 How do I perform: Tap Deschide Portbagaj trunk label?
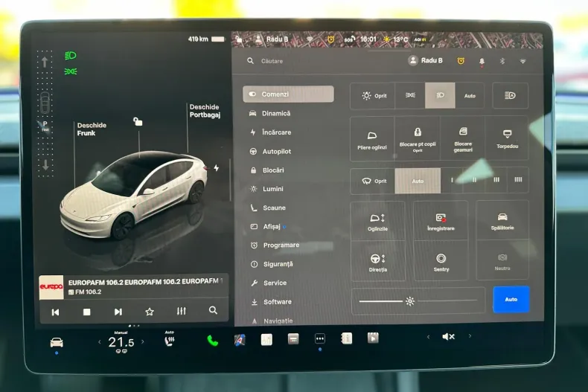tap(205, 111)
